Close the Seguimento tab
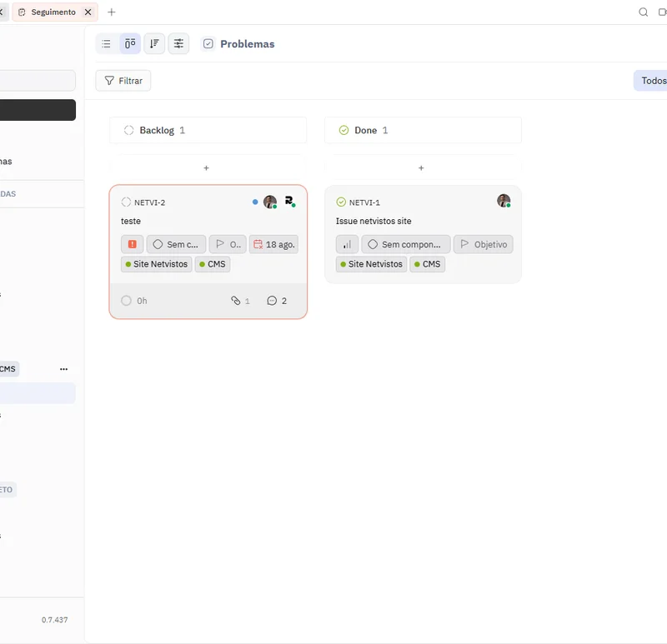The width and height of the screenshot is (667, 644). point(88,12)
